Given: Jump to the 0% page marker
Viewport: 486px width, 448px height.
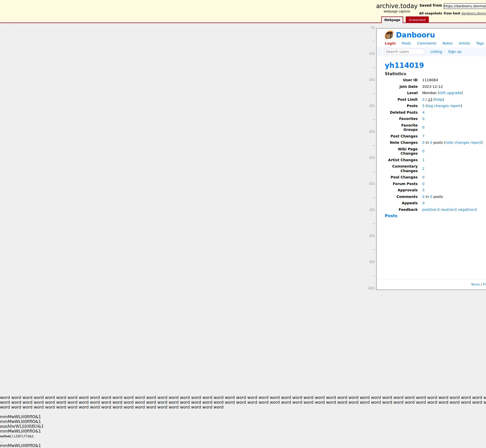Looking at the screenshot, I should pyautogui.click(x=373, y=27).
